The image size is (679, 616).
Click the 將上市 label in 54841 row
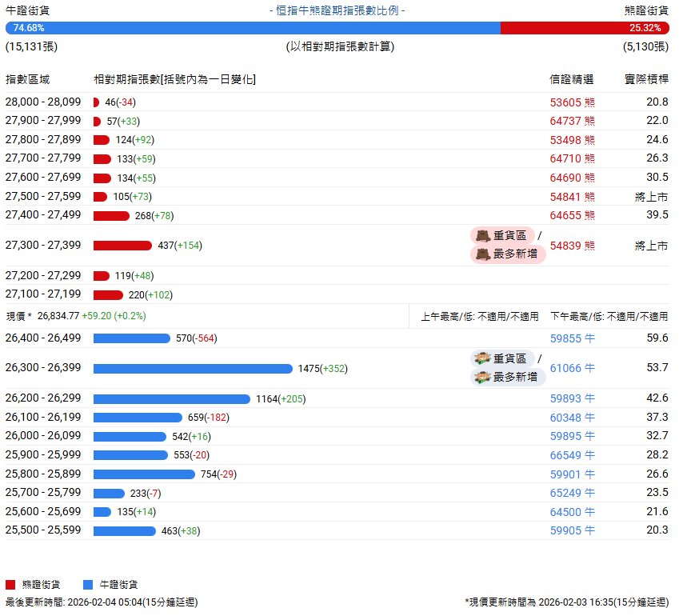click(x=651, y=197)
